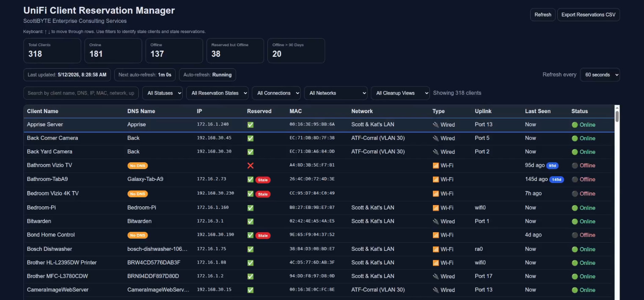Click the table's vertical scrollbar thumb
The image size is (644, 300).
[617, 117]
